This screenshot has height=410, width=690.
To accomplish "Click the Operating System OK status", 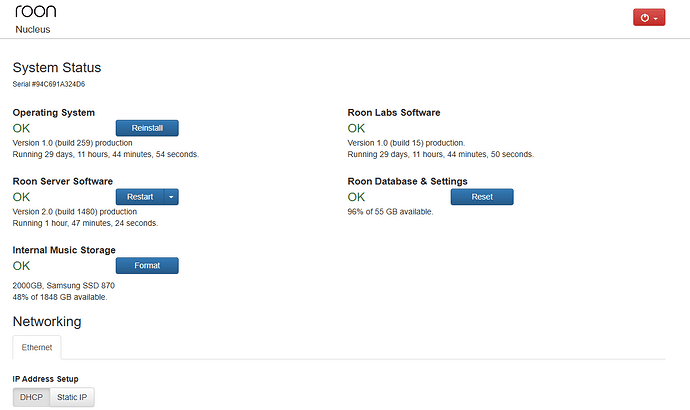I will click(22, 128).
